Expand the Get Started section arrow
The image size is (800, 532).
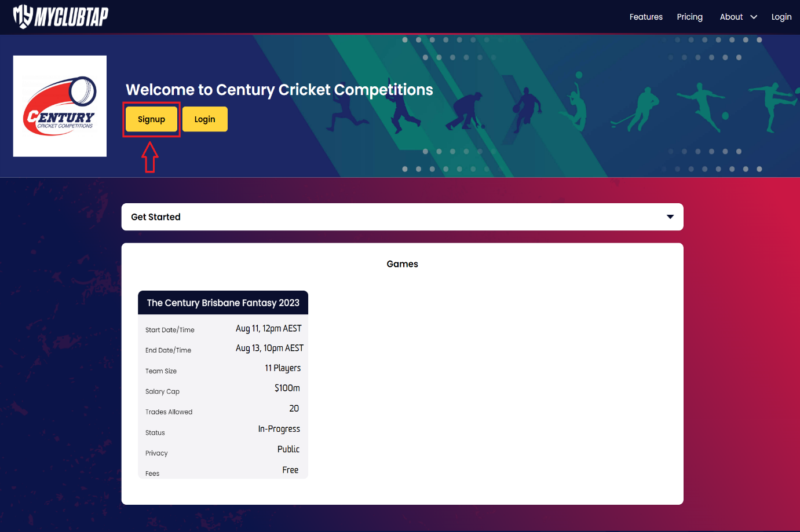coord(670,217)
